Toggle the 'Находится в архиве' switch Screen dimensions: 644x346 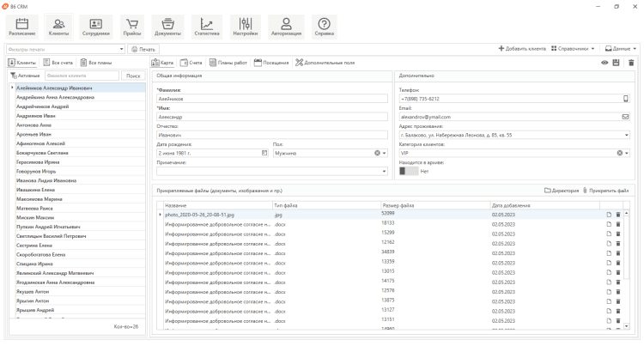click(409, 171)
